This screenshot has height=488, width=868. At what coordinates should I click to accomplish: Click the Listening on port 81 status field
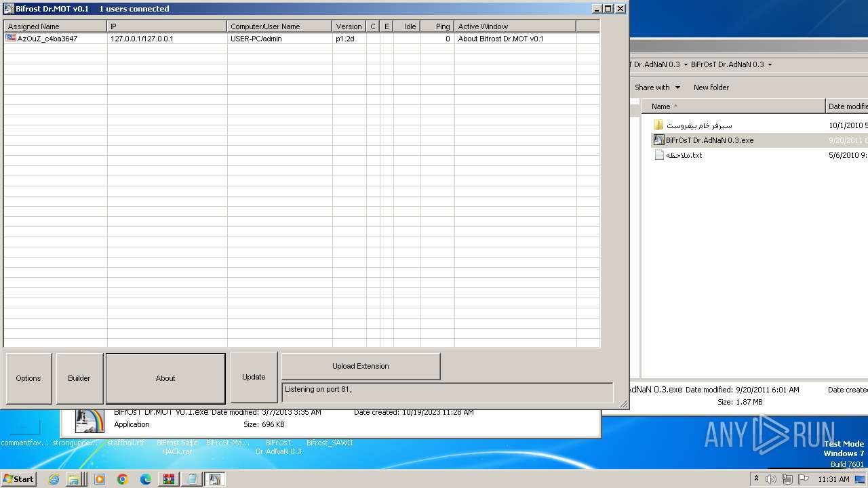coord(447,392)
